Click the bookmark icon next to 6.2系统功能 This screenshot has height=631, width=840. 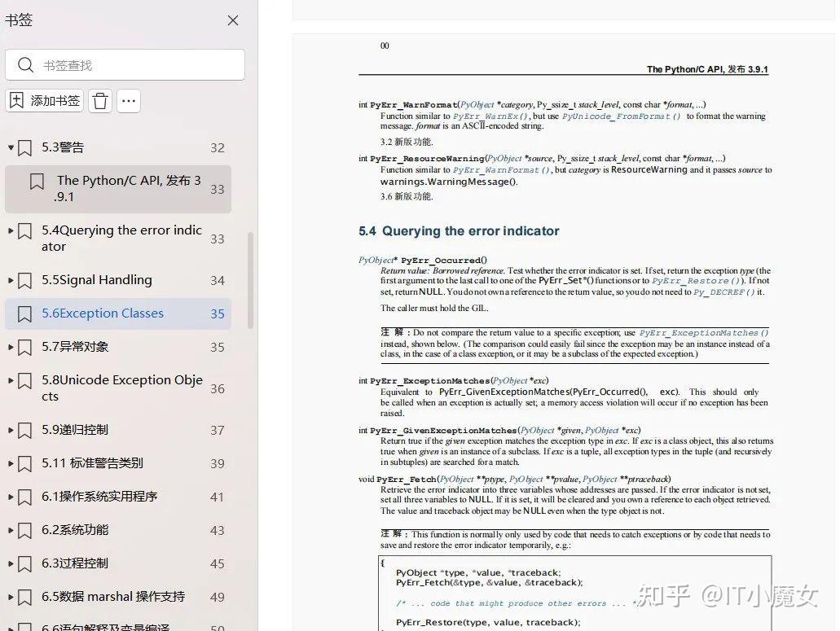click(x=23, y=530)
